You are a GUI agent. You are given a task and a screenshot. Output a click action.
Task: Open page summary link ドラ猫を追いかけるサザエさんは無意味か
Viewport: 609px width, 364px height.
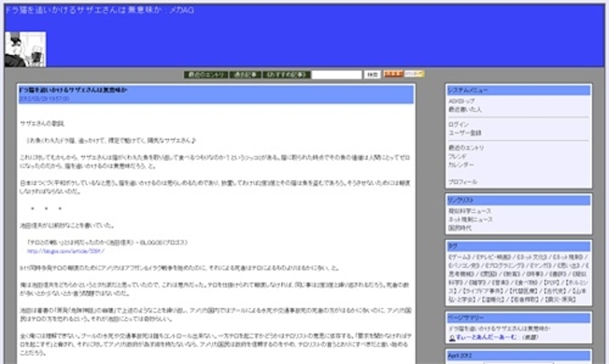(x=500, y=329)
